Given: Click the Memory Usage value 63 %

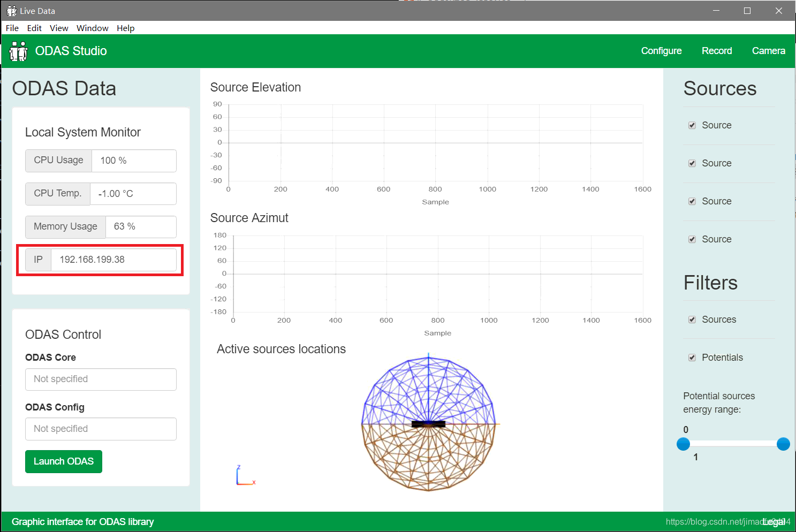Looking at the screenshot, I should point(125,226).
